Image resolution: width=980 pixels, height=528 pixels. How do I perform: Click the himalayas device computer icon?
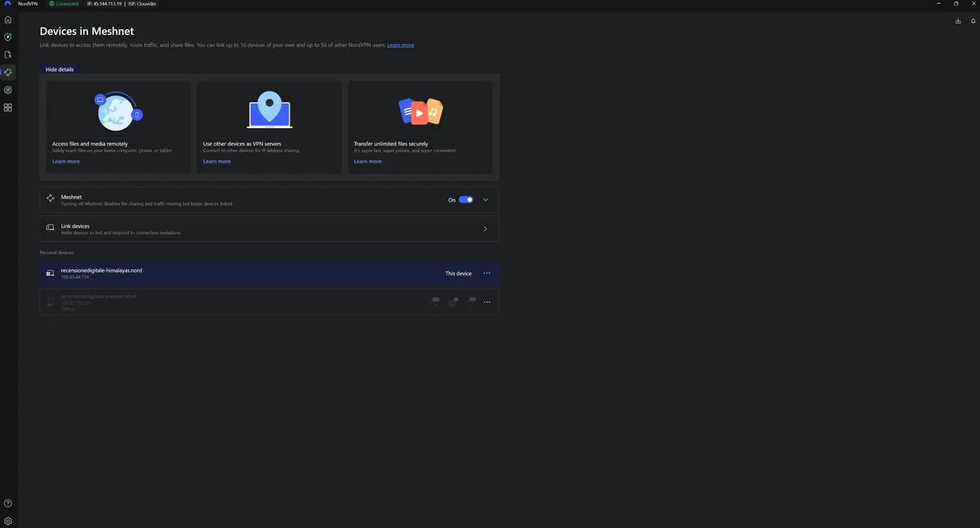(x=51, y=273)
